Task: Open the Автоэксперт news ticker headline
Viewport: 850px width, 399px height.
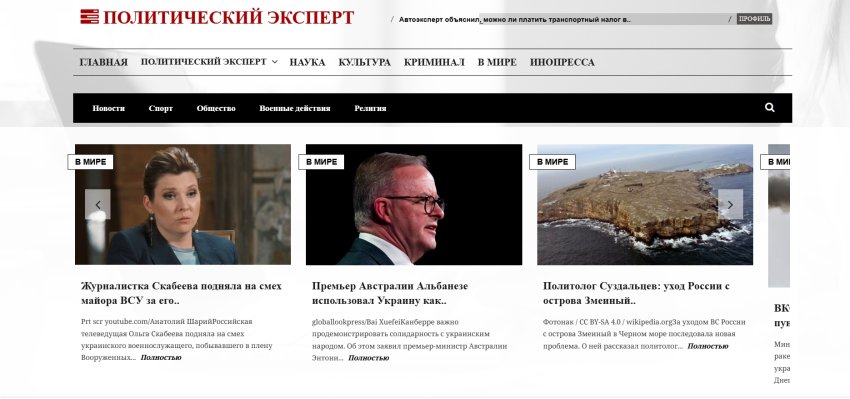Action: (514, 20)
